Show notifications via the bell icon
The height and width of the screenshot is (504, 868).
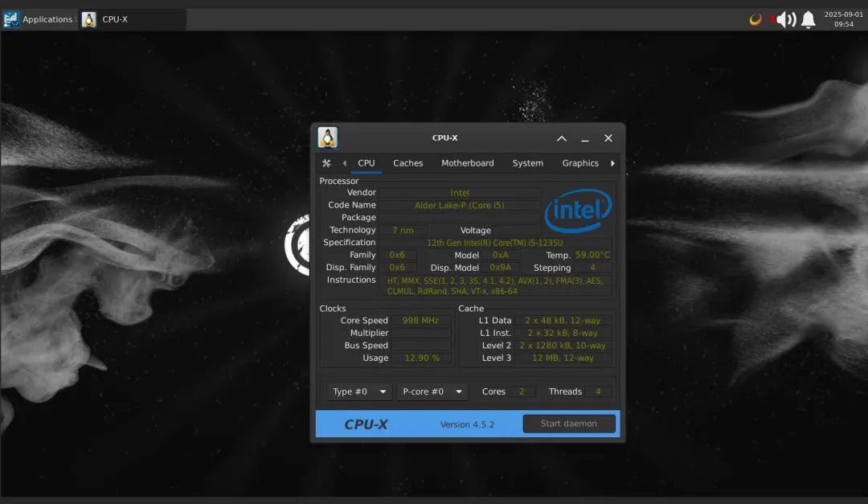[x=809, y=19]
